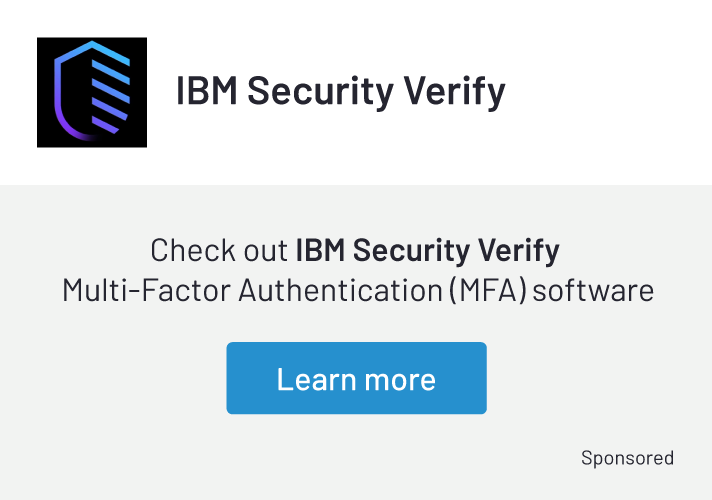
Task: Select the bold IBM Security Verify body text
Action: pos(427,250)
